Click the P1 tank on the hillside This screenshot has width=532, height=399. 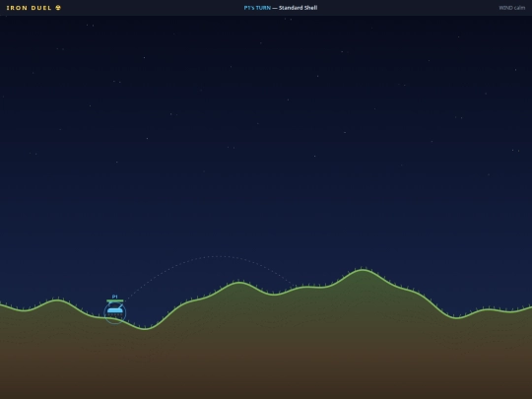tap(115, 310)
